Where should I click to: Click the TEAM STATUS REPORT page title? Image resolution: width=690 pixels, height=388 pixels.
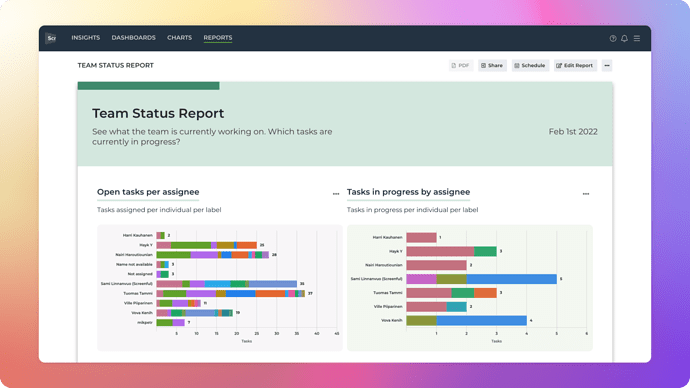(x=116, y=65)
